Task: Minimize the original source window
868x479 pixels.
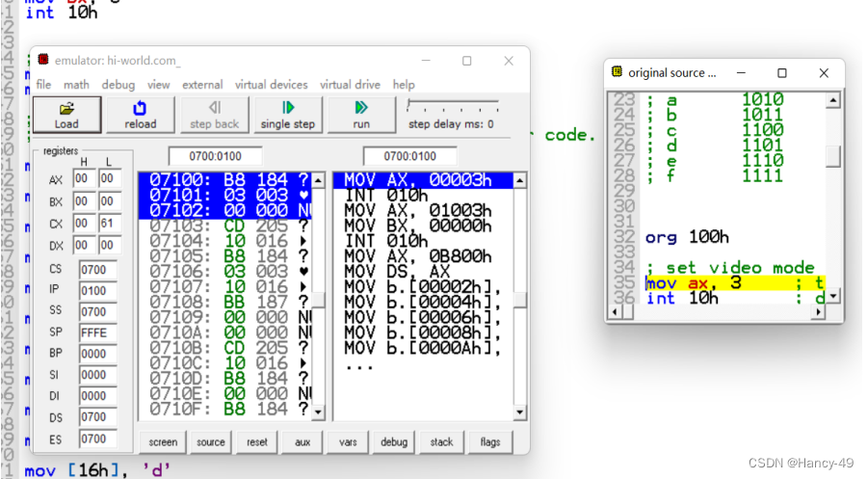Action: [741, 73]
